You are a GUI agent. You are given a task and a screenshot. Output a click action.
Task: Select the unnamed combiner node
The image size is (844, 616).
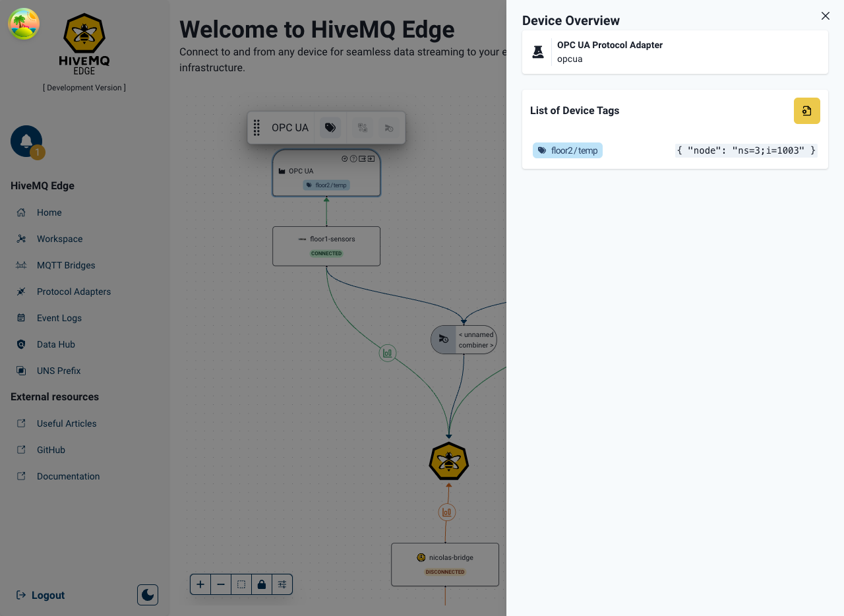pyautogui.click(x=464, y=340)
